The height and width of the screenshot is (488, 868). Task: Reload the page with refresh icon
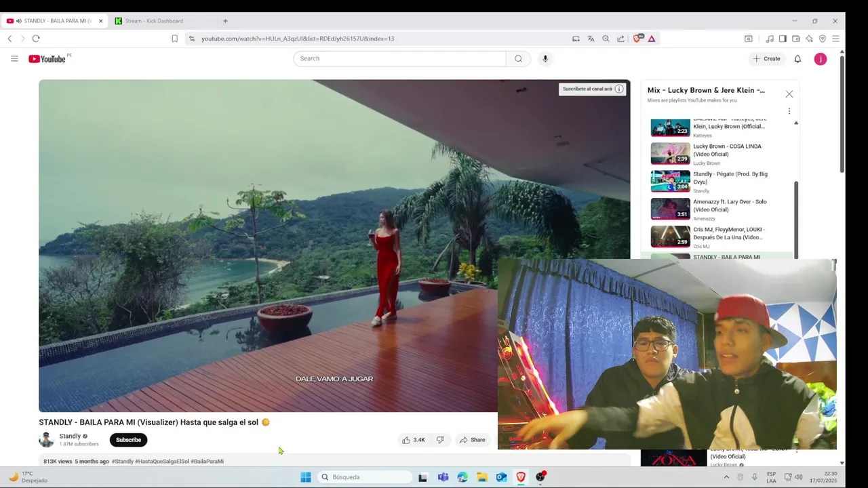coord(36,39)
